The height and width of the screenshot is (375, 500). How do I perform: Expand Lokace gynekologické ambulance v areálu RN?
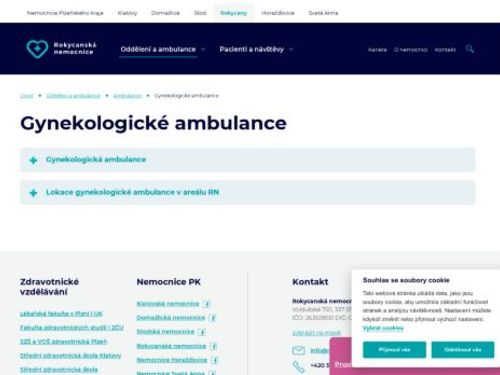tap(247, 192)
